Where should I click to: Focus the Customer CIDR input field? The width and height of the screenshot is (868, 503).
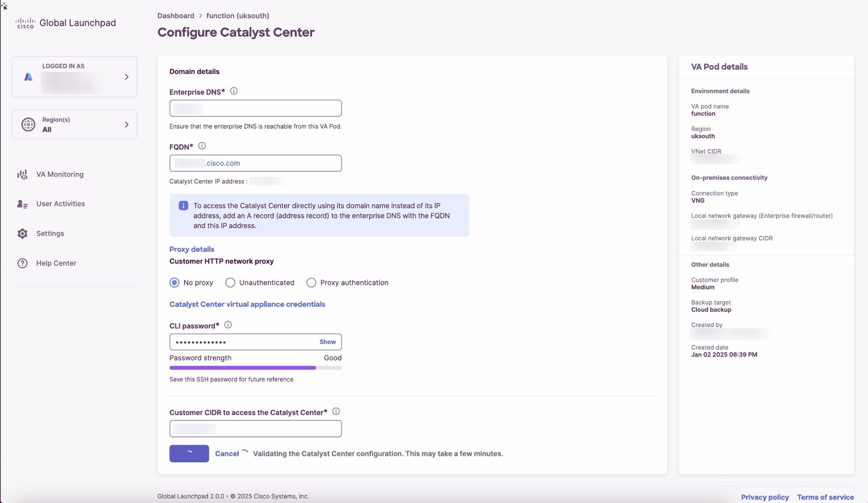tap(256, 429)
